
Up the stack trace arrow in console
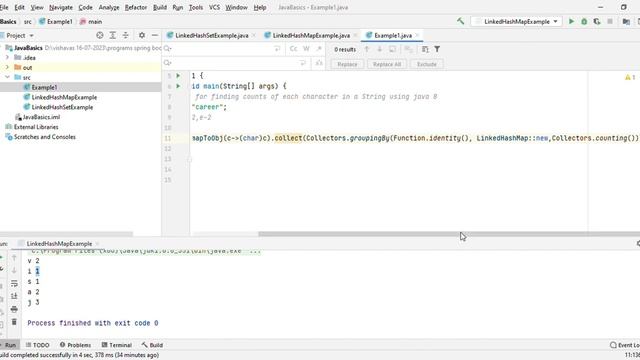[x=14, y=258]
